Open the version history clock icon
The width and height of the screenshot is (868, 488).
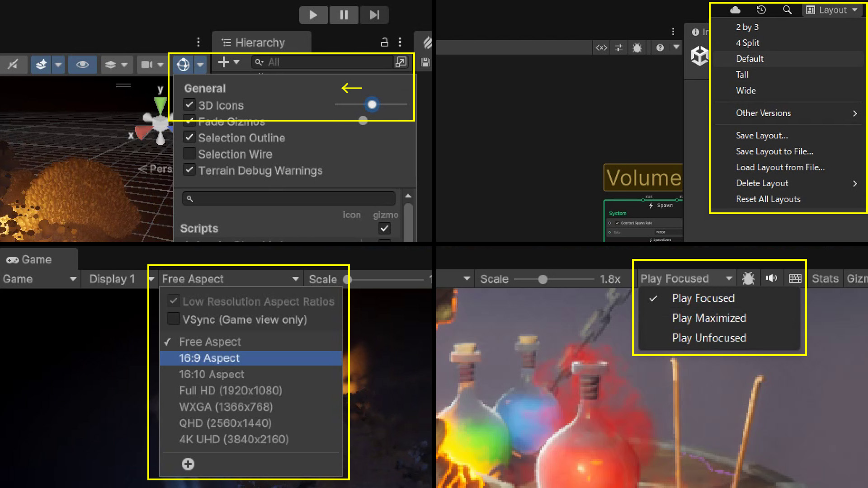(761, 10)
